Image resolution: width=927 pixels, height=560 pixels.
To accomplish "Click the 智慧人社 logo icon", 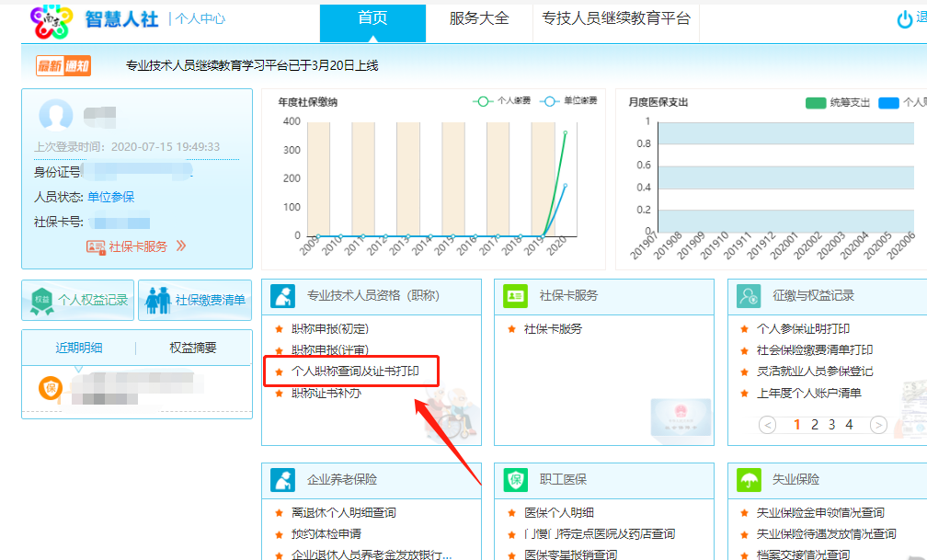I will click(51, 20).
